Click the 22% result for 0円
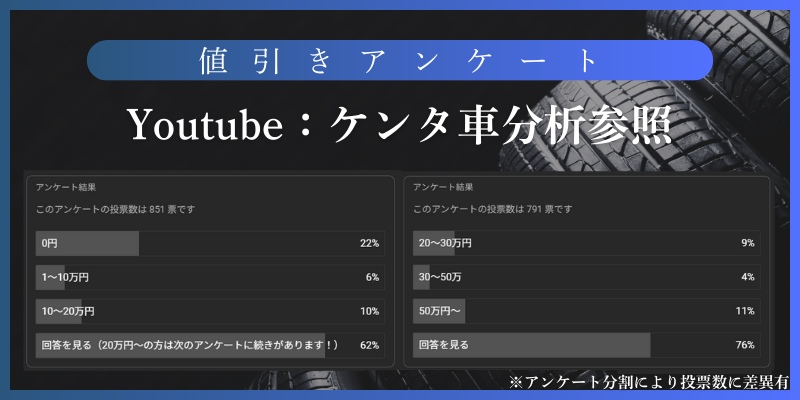800x400 pixels. pos(369,243)
